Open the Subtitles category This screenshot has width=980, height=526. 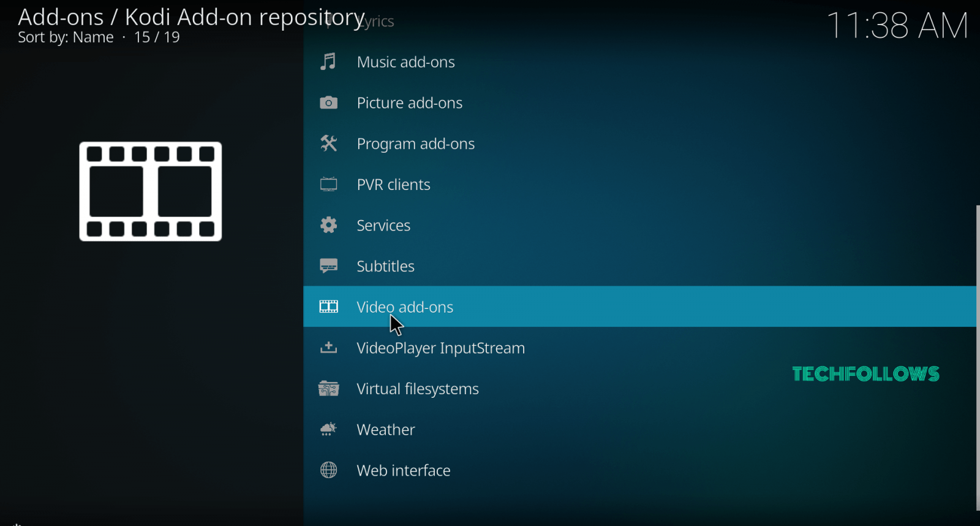639,266
